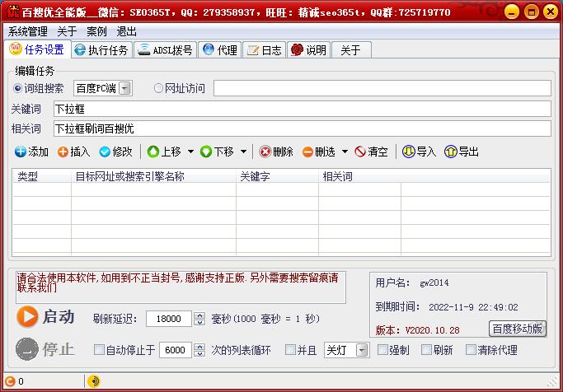Viewport: 563px width, 392px height.
Task: Enable the 清除代理 checkbox
Action: click(471, 350)
